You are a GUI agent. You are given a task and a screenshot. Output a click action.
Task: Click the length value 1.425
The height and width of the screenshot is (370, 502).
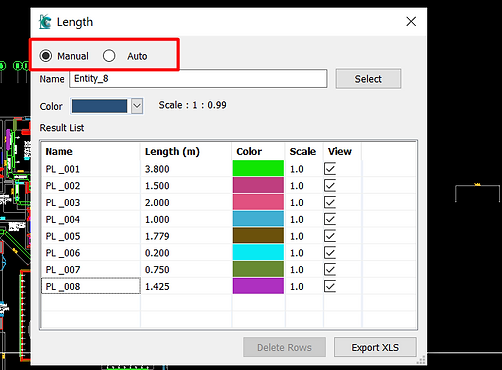tap(157, 286)
